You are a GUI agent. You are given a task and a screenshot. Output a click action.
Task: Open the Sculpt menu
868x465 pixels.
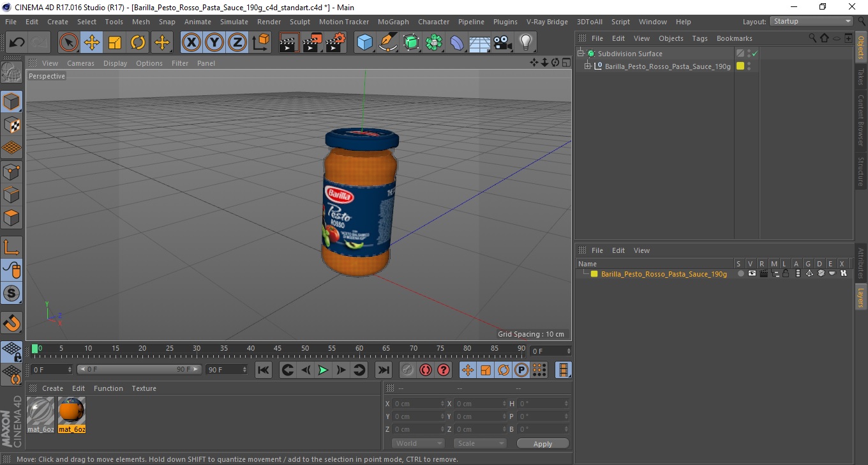[x=299, y=22]
